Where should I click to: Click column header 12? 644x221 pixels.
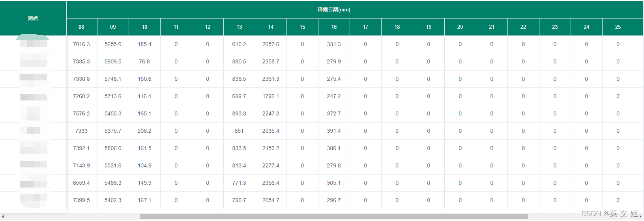pos(208,27)
